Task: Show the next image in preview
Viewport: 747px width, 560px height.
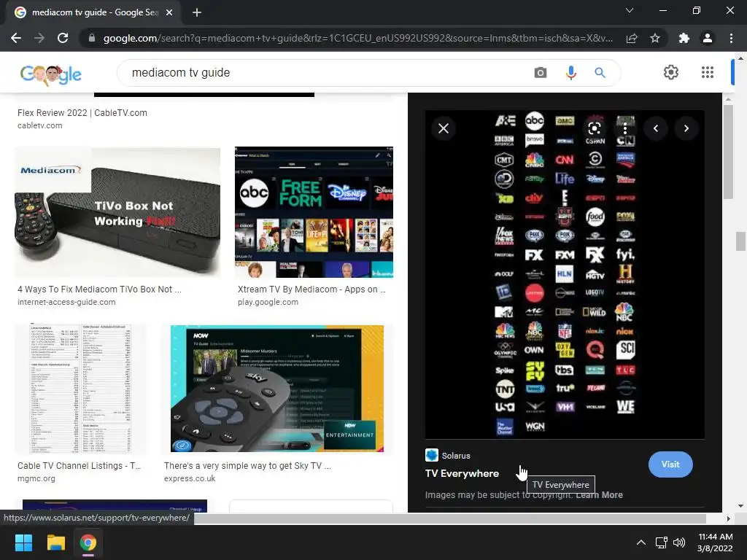Action: click(x=686, y=128)
